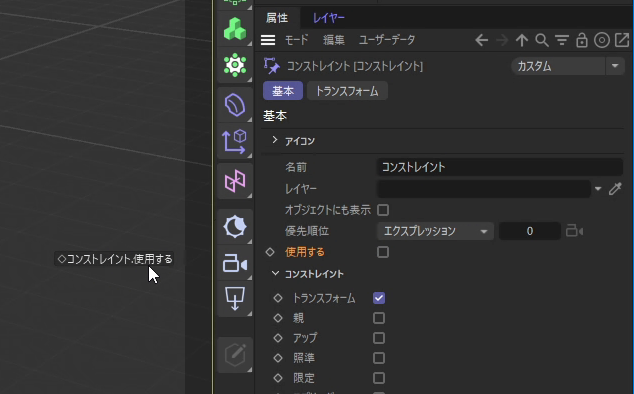Open the カスタム preset dropdown
634x394 pixels.
pos(568,66)
